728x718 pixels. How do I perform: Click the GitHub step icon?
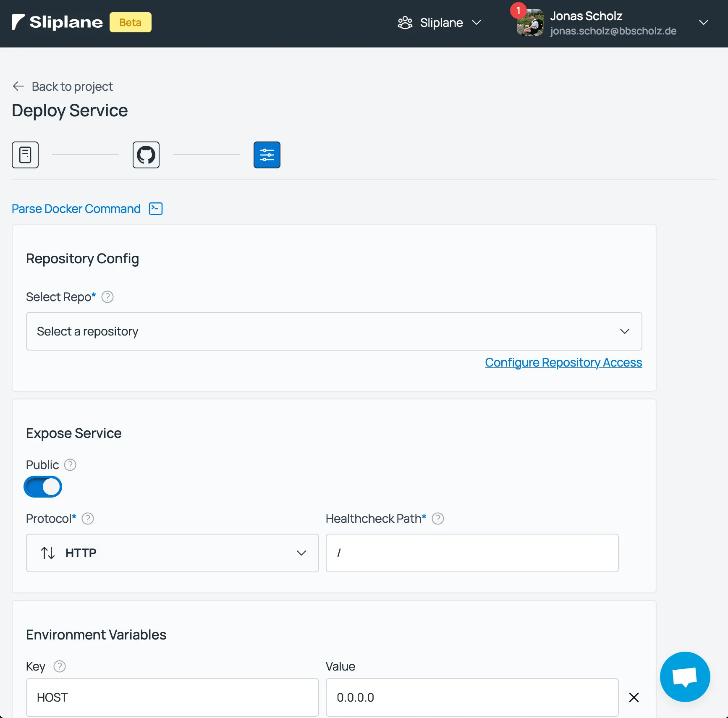tap(146, 155)
